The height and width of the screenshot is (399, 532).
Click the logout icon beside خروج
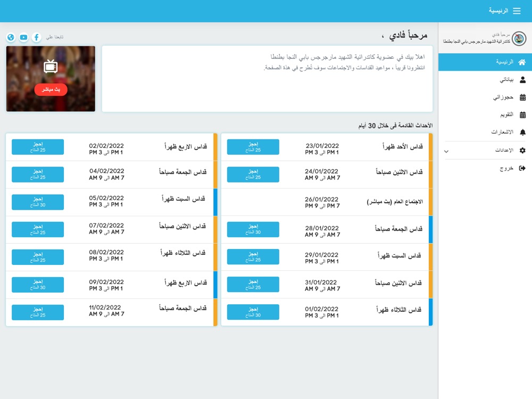tap(522, 168)
